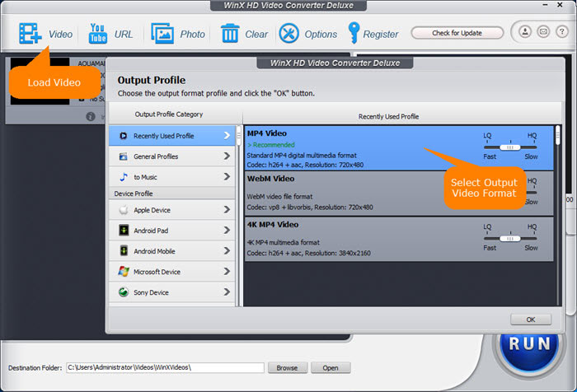
Task: Click the Destination Folder path field
Action: tap(165, 368)
